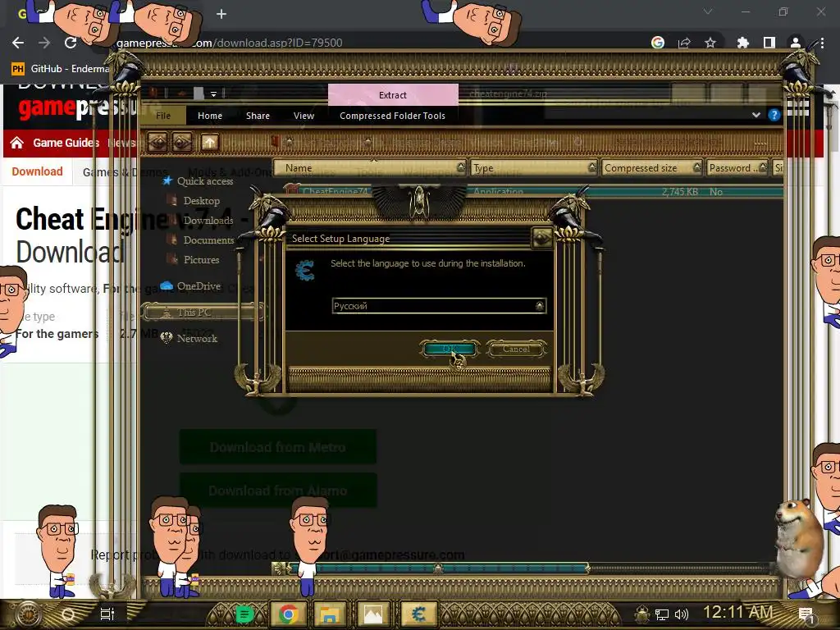Screen dimensions: 840x630
Task: Select the Download tab on gamepressure page
Action: (x=37, y=171)
